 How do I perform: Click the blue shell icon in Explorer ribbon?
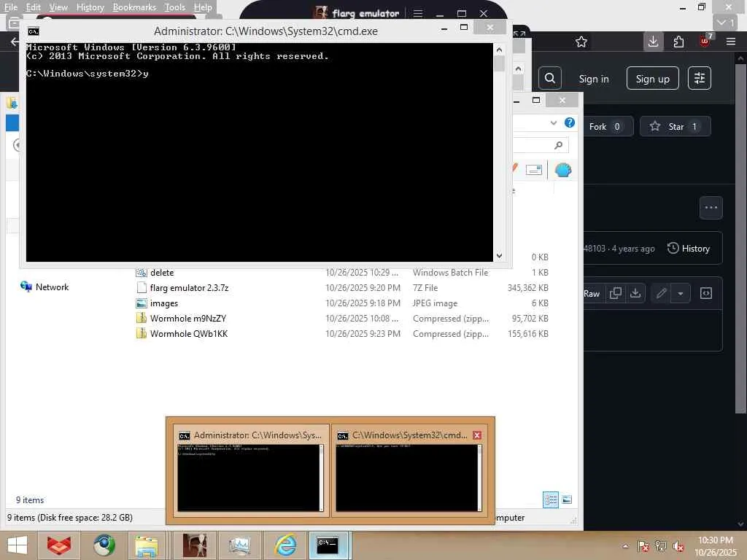point(563,170)
